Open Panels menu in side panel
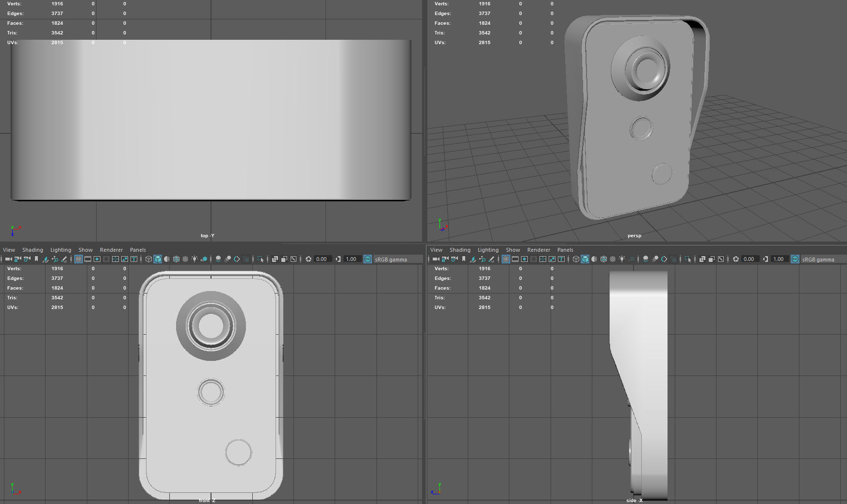847x504 pixels. click(565, 250)
